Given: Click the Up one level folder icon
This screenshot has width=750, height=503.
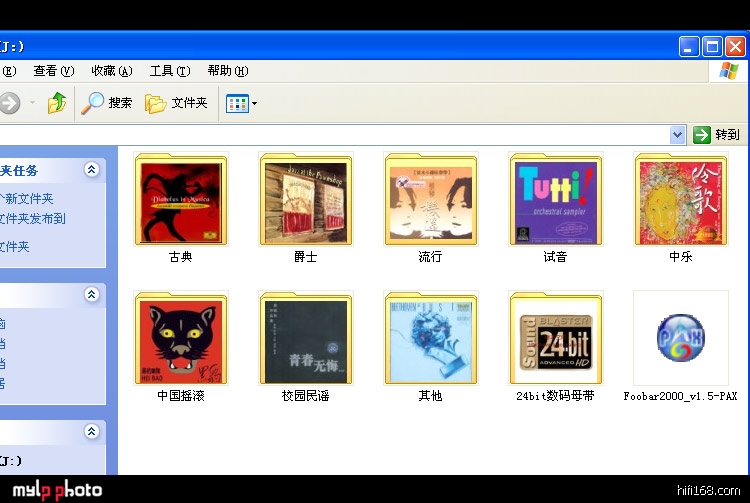Looking at the screenshot, I should pyautogui.click(x=57, y=103).
